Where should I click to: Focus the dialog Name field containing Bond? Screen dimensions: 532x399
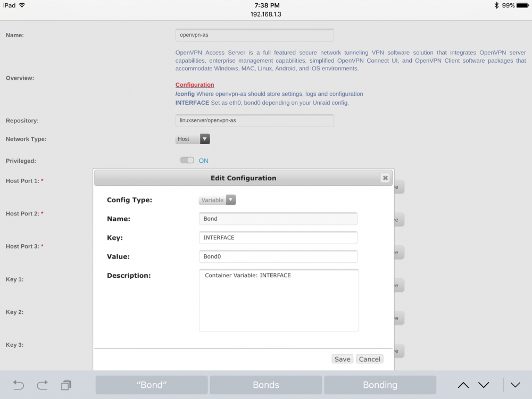point(278,219)
